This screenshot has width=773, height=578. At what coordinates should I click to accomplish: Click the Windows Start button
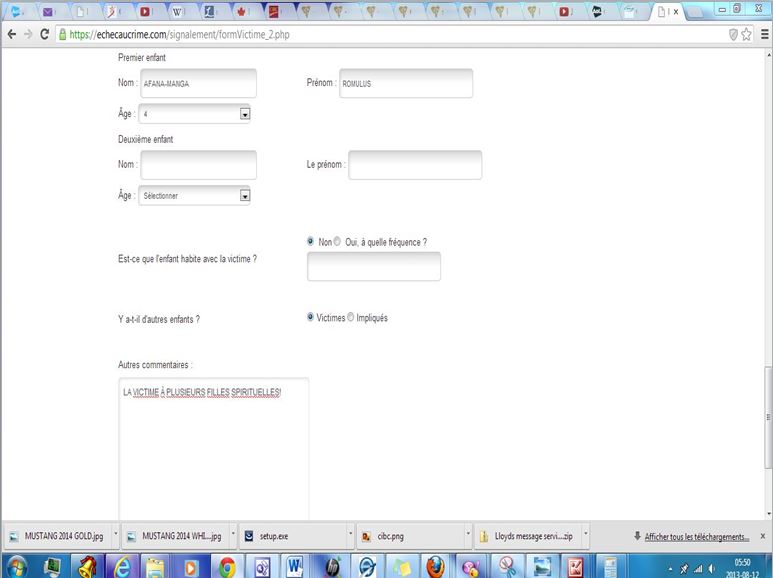point(17,566)
